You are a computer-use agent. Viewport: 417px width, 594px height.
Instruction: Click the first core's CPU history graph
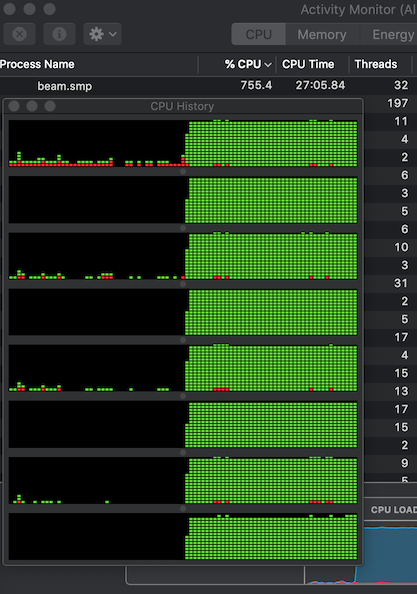(x=183, y=143)
